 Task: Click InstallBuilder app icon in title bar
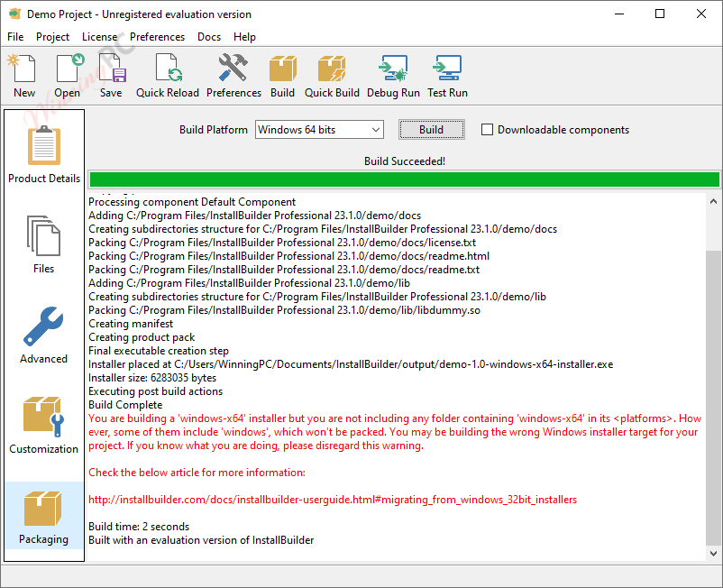point(14,14)
